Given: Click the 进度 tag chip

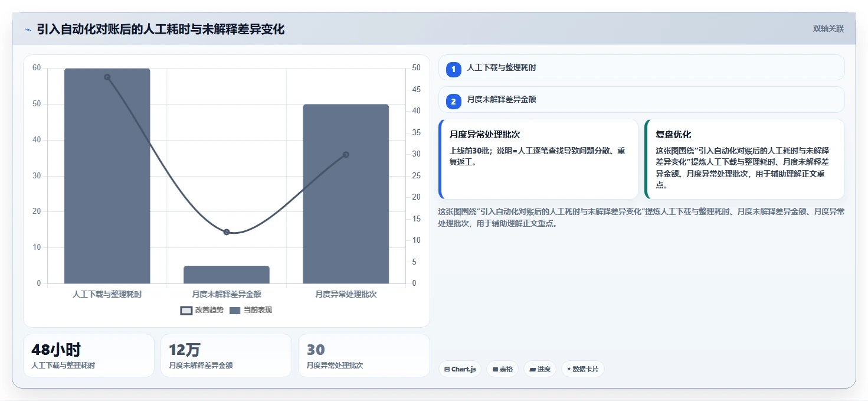Looking at the screenshot, I should coord(540,369).
